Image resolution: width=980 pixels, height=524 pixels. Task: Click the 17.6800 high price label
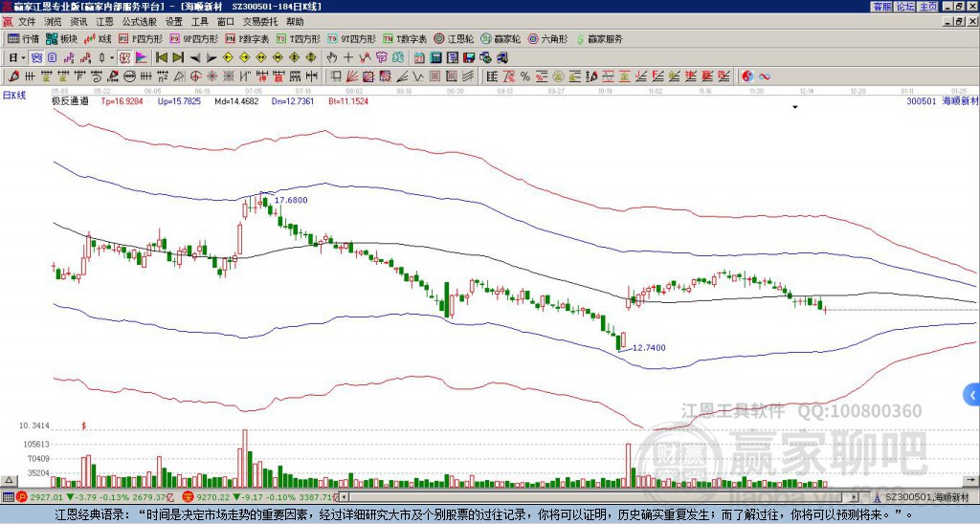[x=291, y=200]
